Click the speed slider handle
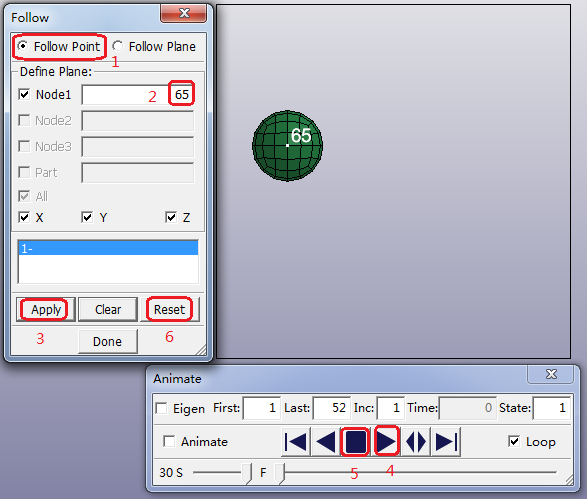The width and height of the screenshot is (587, 499). coord(246,473)
